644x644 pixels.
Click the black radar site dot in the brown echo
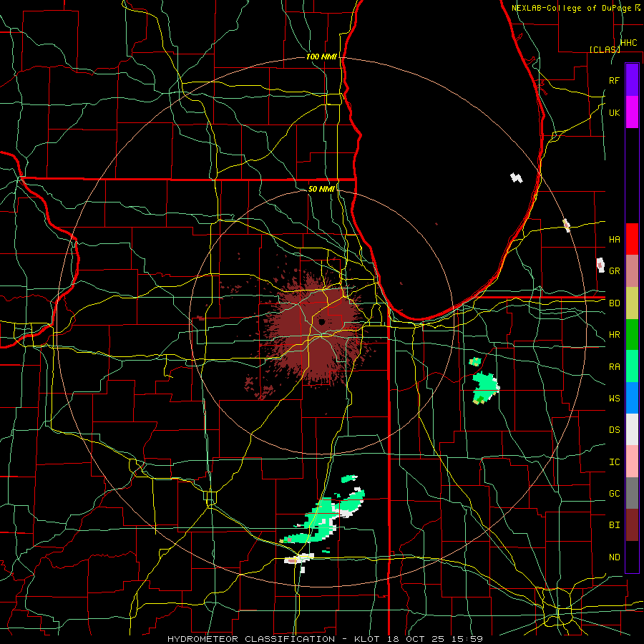point(322,321)
